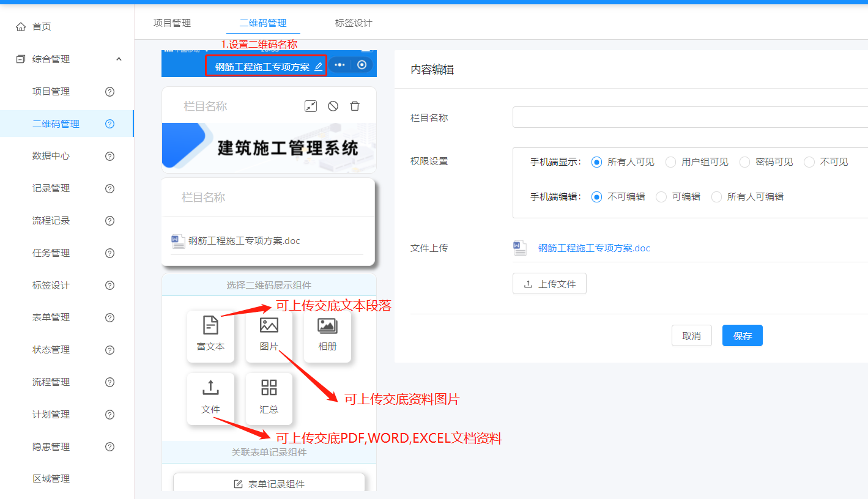Add a 富文本 rich text component
The image size is (868, 499).
click(x=210, y=335)
